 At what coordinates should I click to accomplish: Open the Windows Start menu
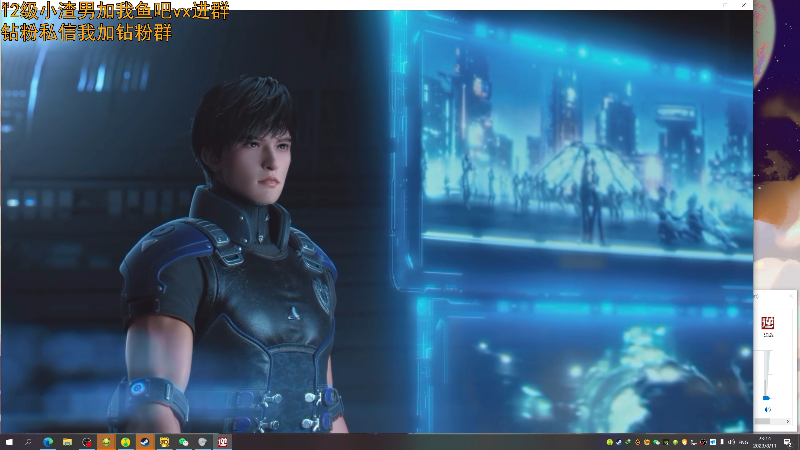tap(9, 442)
